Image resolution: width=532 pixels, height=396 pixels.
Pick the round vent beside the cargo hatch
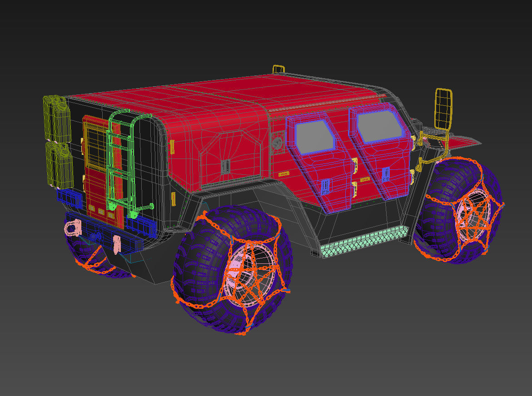[x=278, y=143]
